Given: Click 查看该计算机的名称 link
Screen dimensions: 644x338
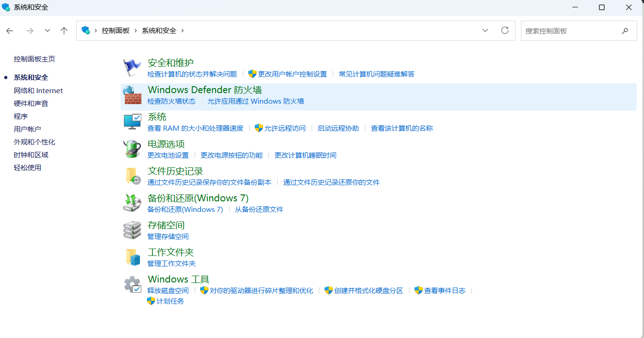Looking at the screenshot, I should click(402, 128).
